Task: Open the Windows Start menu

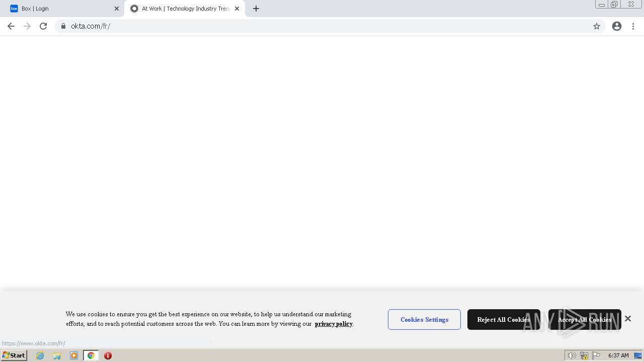Action: pos(14,355)
